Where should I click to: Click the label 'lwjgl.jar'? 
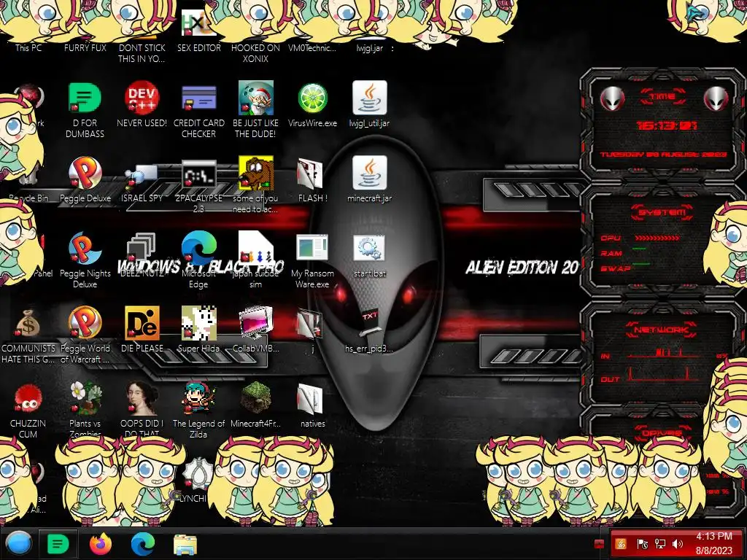point(369,49)
